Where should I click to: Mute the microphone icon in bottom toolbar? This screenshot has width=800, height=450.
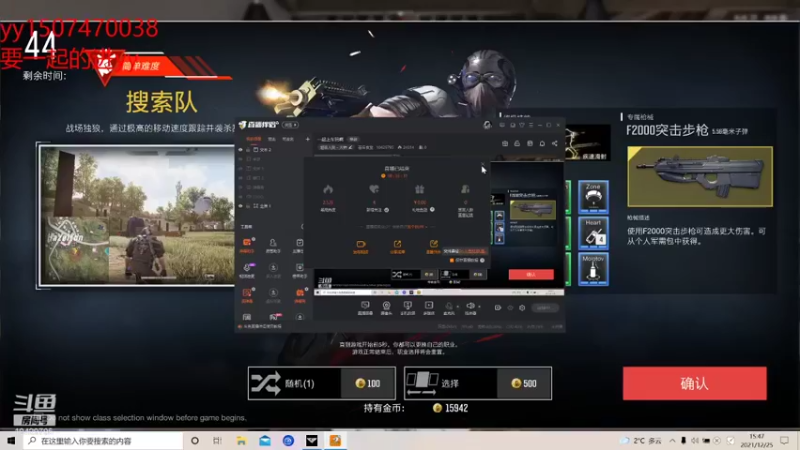click(448, 307)
